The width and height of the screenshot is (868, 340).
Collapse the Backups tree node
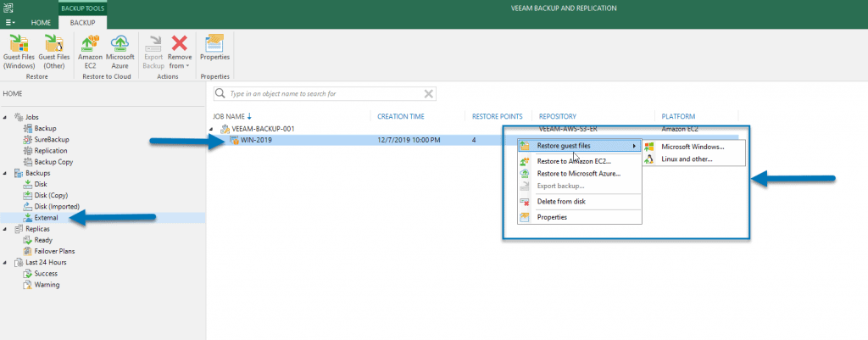pyautogui.click(x=6, y=173)
